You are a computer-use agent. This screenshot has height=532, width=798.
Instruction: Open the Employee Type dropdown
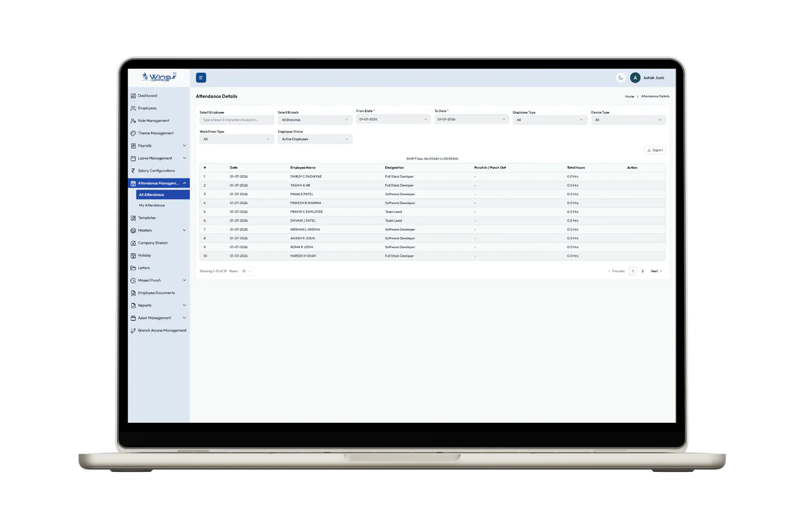[550, 120]
